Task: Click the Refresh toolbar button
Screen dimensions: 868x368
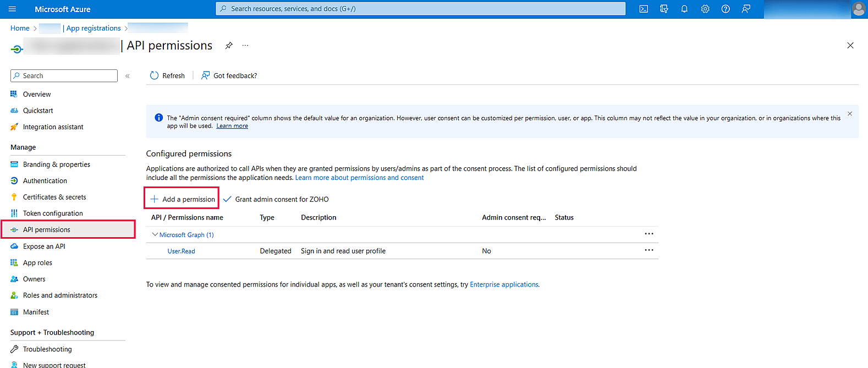Action: pos(168,76)
